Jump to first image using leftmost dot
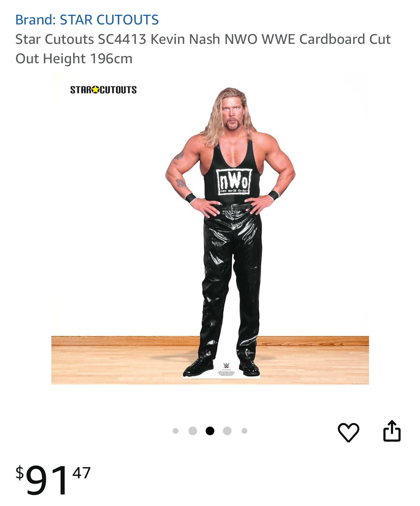Screen dimensions: 420x506 coord(176,431)
